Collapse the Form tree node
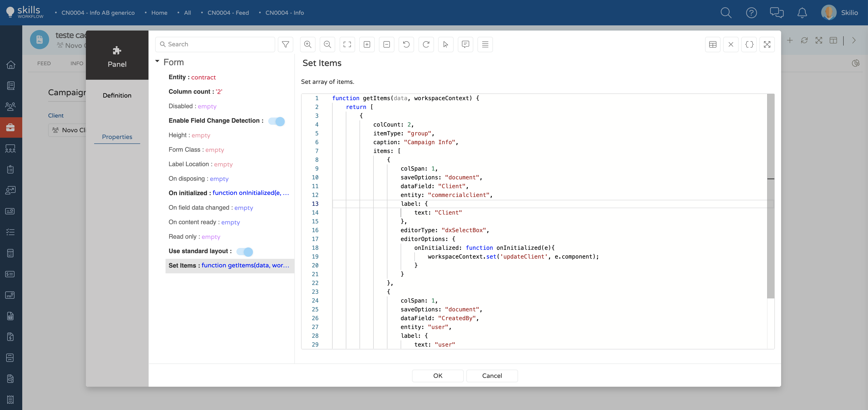This screenshot has width=868, height=410. [x=157, y=61]
